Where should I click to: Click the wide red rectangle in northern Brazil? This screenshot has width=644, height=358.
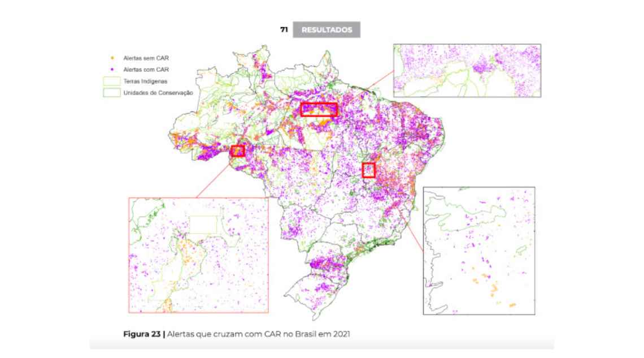pyautogui.click(x=319, y=110)
